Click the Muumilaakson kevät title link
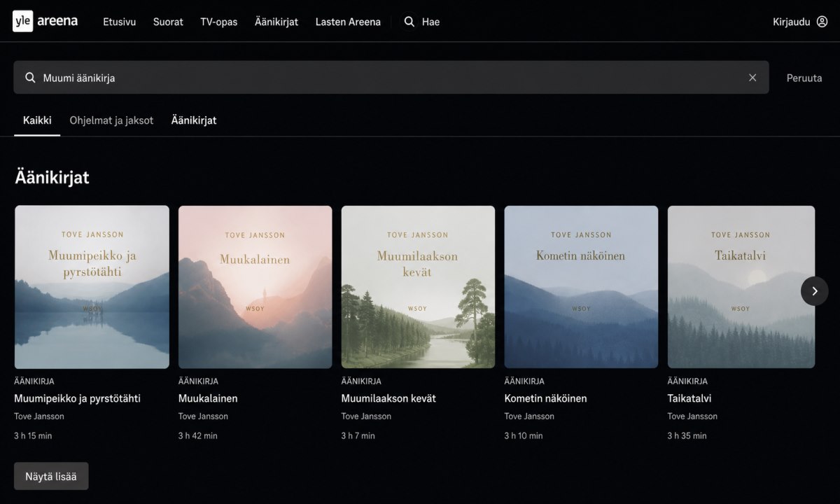This screenshot has width=840, height=504. [388, 398]
